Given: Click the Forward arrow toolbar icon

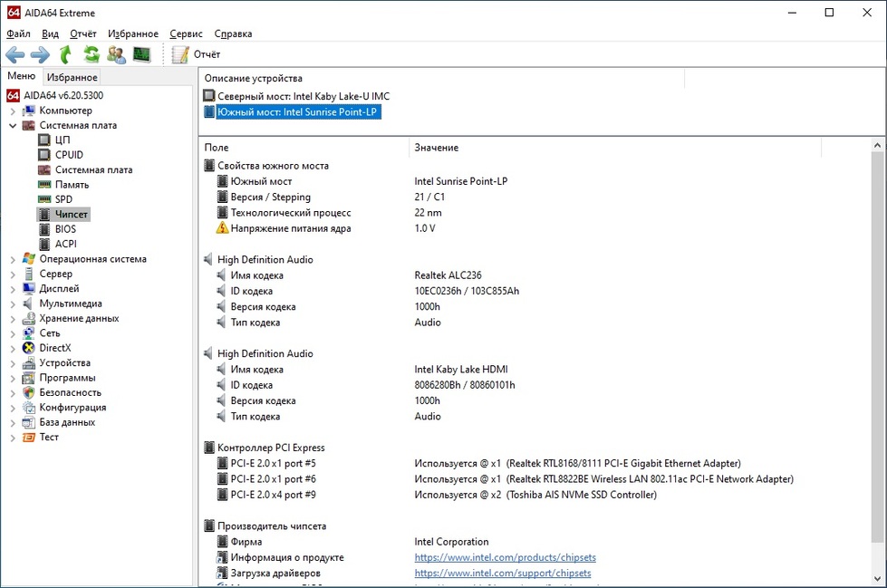Looking at the screenshot, I should pyautogui.click(x=40, y=55).
